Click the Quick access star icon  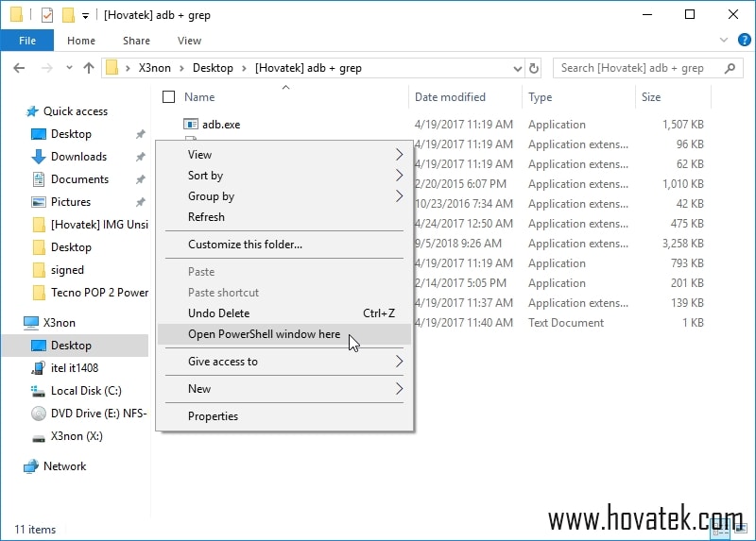[32, 111]
